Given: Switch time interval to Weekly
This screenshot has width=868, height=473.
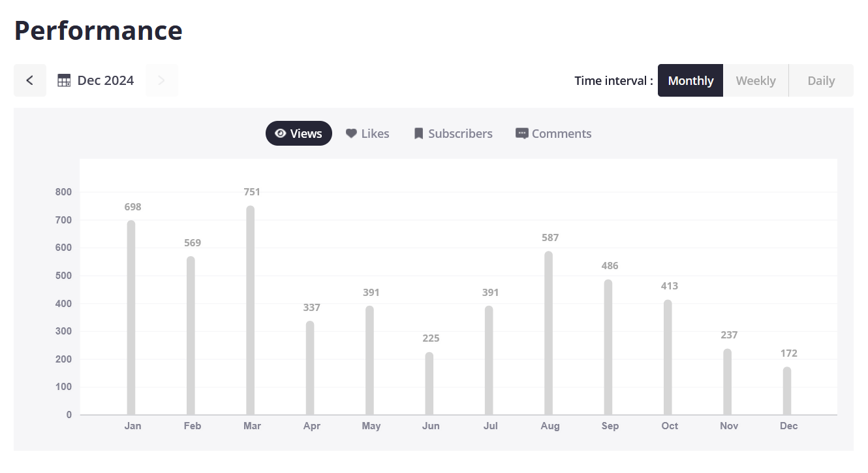Looking at the screenshot, I should tap(756, 80).
